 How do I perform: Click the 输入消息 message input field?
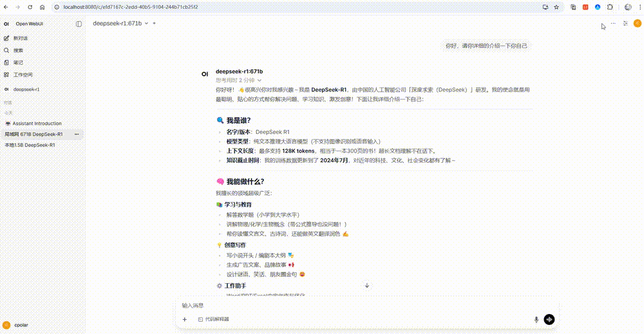point(367,305)
